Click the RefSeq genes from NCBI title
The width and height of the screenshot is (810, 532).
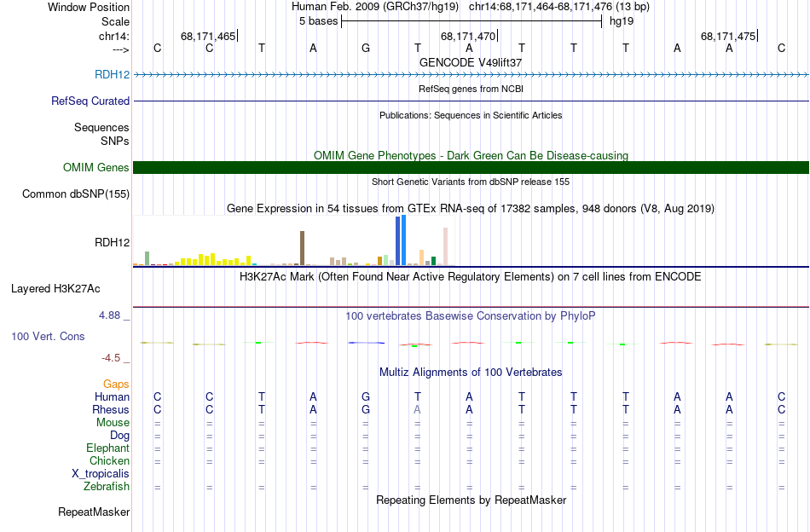tap(471, 89)
